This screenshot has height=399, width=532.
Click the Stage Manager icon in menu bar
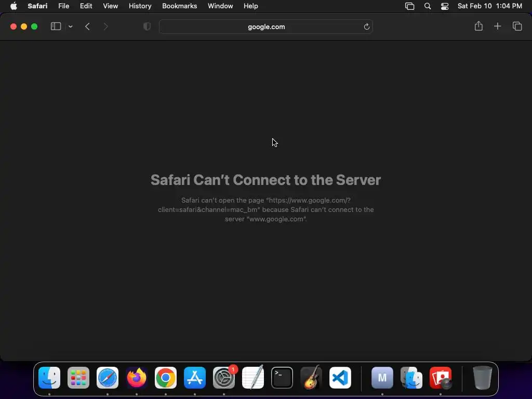[409, 6]
